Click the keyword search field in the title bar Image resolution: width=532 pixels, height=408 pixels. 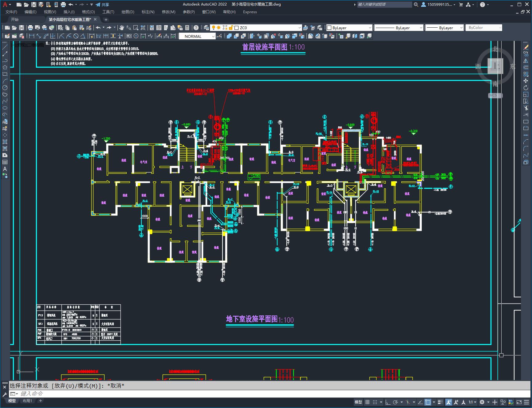click(384, 5)
